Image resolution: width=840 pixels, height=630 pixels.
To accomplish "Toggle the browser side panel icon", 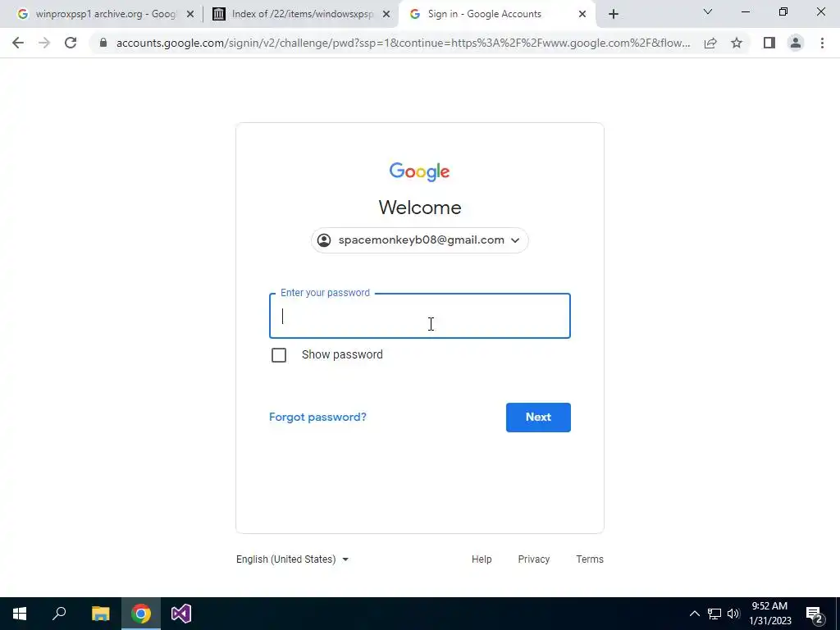I will [x=769, y=43].
